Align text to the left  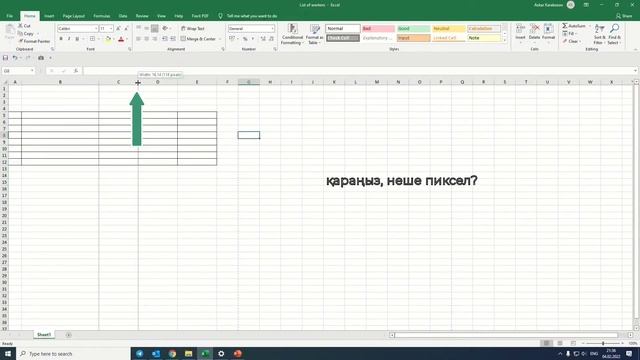[138, 39]
